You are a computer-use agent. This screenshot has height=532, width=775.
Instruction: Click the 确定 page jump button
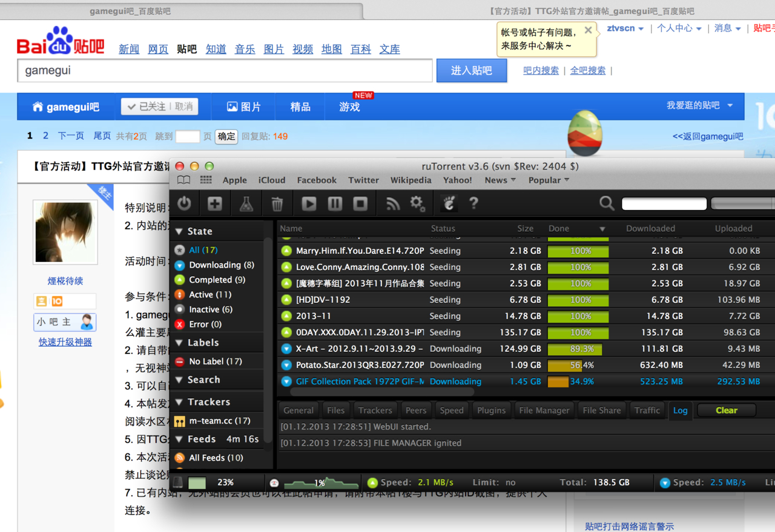click(x=226, y=137)
